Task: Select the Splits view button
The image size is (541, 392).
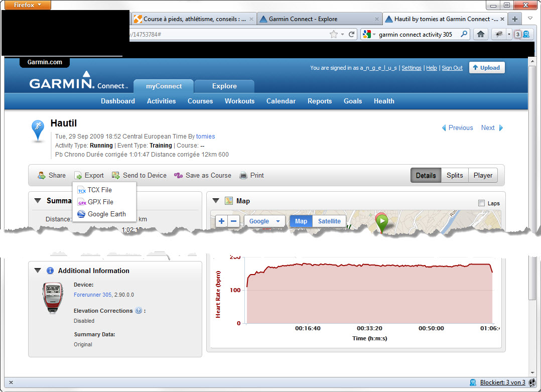Action: (x=455, y=175)
